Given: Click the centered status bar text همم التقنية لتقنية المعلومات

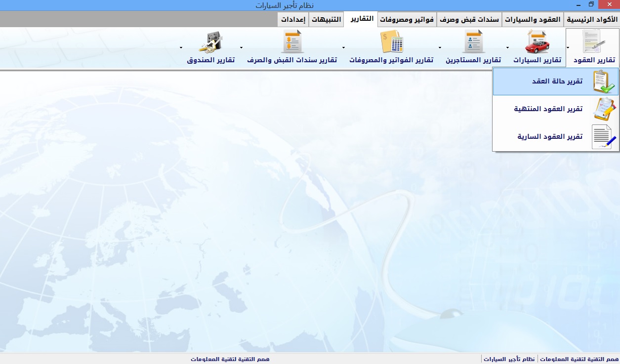Looking at the screenshot, I should pyautogui.click(x=230, y=359).
